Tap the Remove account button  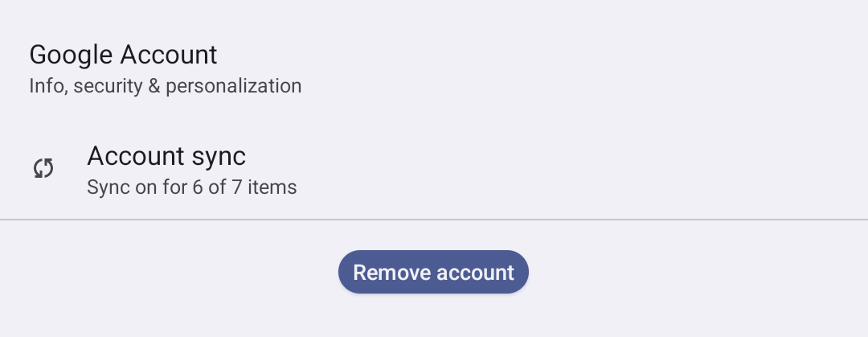coord(433,272)
